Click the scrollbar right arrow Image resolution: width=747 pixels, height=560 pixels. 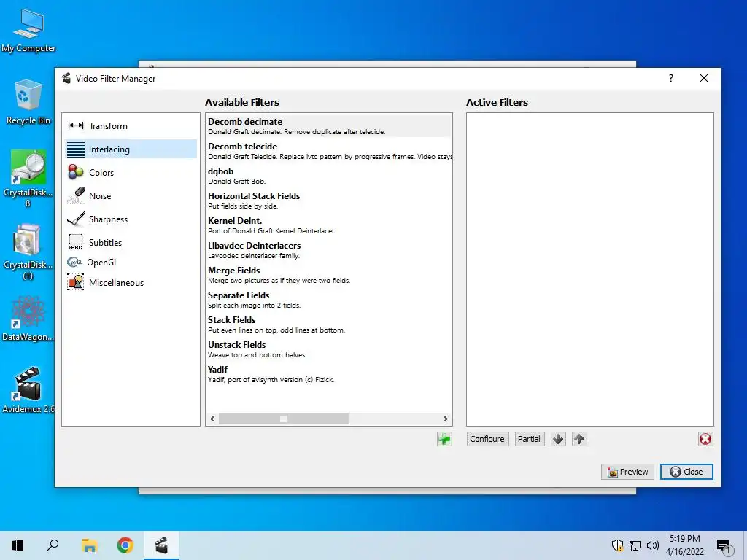coord(446,419)
